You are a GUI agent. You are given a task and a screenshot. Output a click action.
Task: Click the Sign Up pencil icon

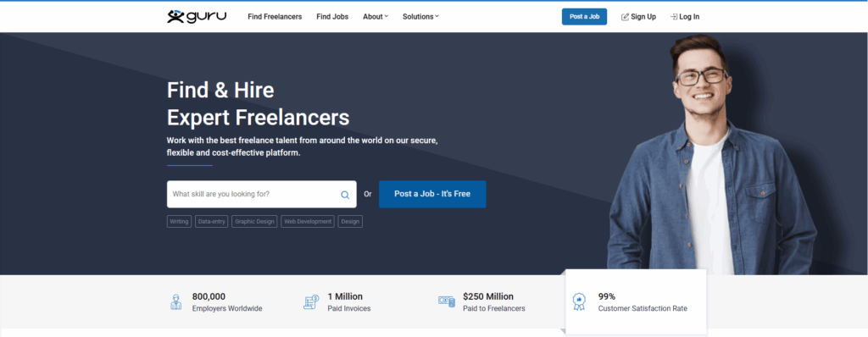tap(625, 17)
